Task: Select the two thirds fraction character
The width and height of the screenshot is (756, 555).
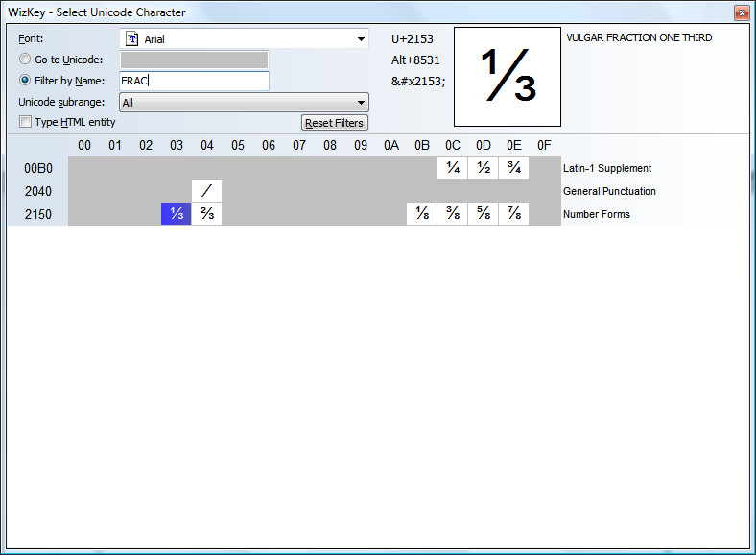Action: pos(206,213)
